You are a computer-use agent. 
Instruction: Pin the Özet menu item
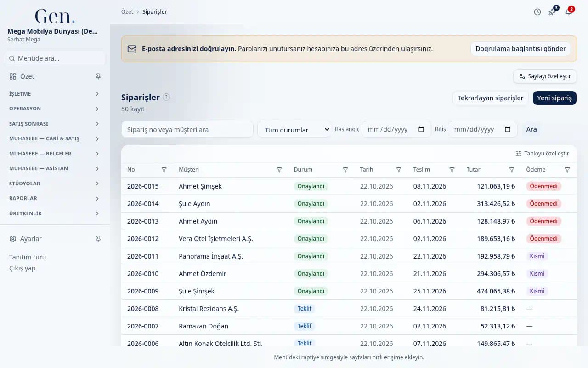[98, 76]
